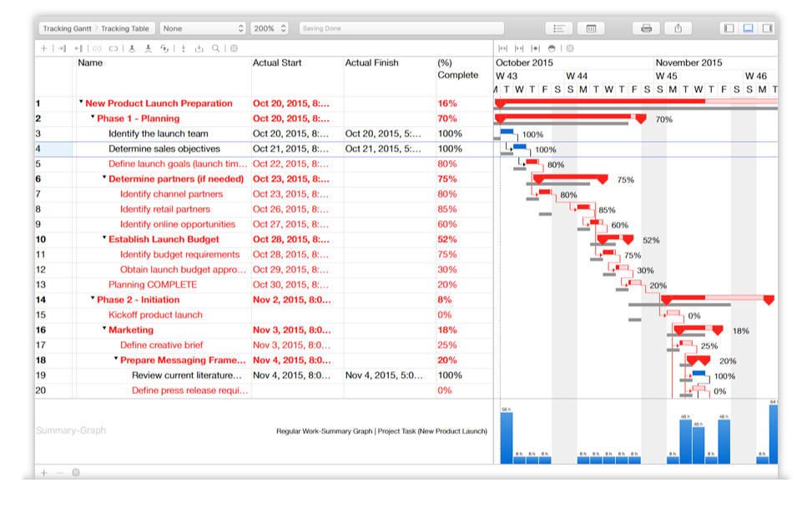Select Identify channel partners task
The image size is (812, 513).
171,194
